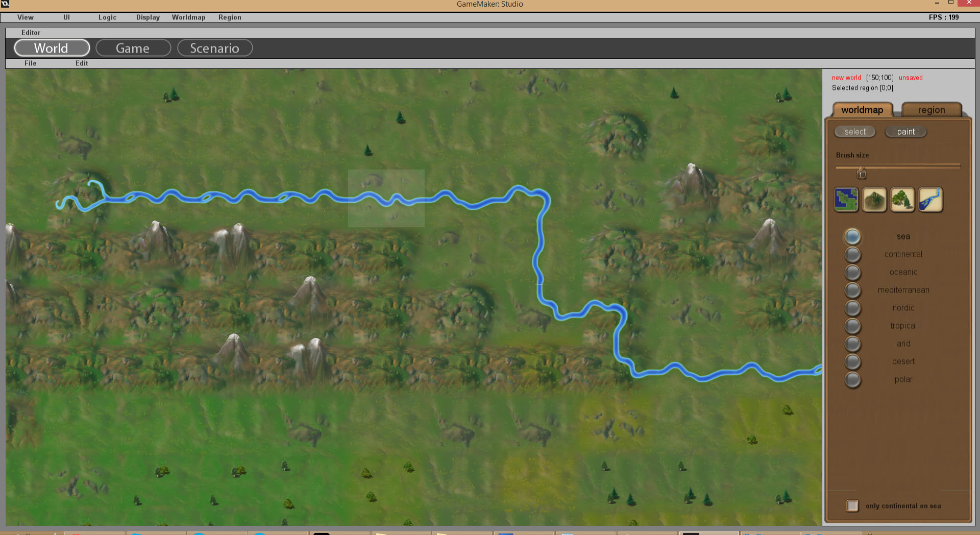Choose the sea radio option
Image resolution: width=980 pixels, height=535 pixels.
pyautogui.click(x=852, y=236)
